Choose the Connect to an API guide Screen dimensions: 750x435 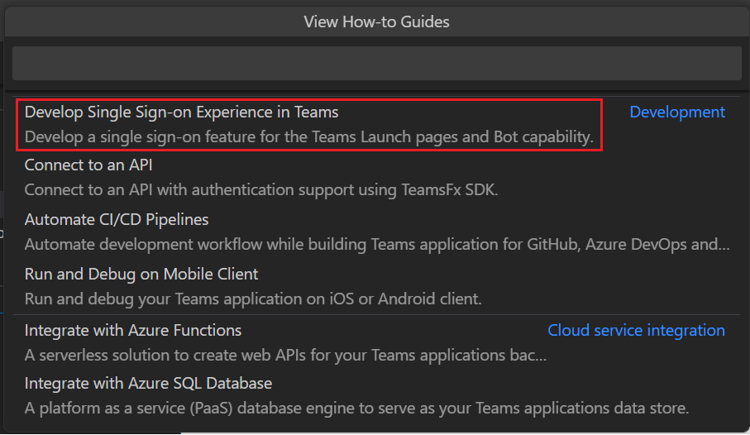pyautogui.click(x=88, y=165)
